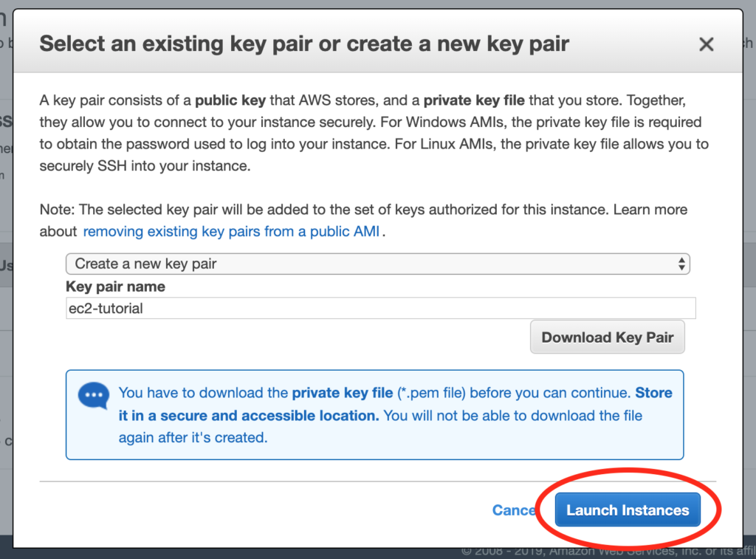This screenshot has width=756, height=559.
Task: Click 'private key file' text inside blue notice
Action: [343, 393]
